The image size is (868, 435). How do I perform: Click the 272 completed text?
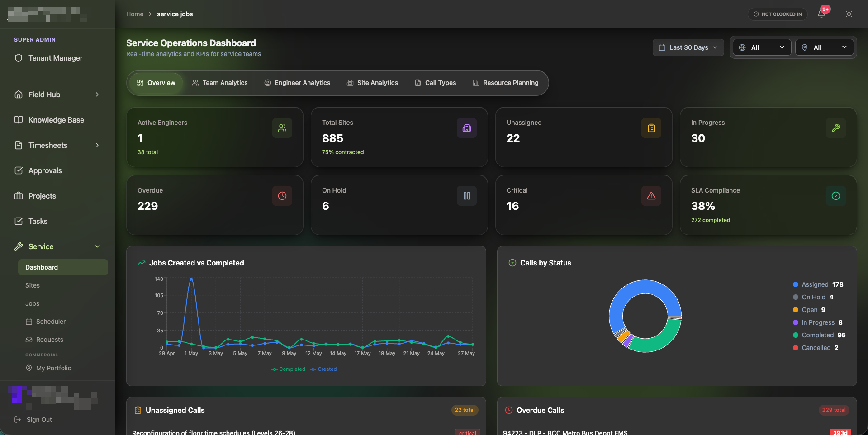pos(711,220)
